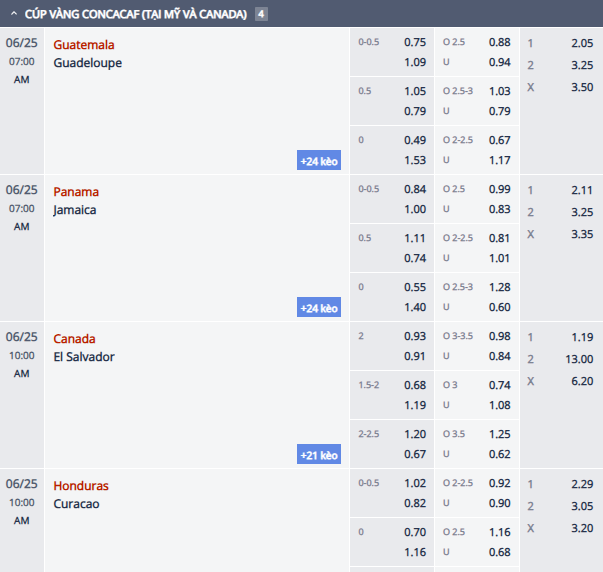
Task: Bet on Panama win at 2.11
Action: click(581, 190)
